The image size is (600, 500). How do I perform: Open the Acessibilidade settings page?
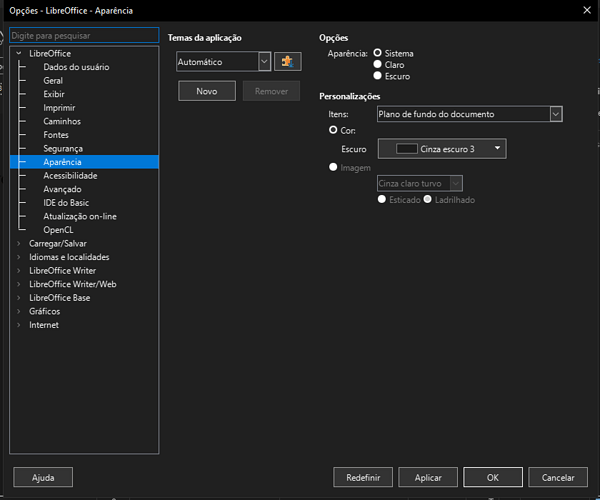coord(70,176)
